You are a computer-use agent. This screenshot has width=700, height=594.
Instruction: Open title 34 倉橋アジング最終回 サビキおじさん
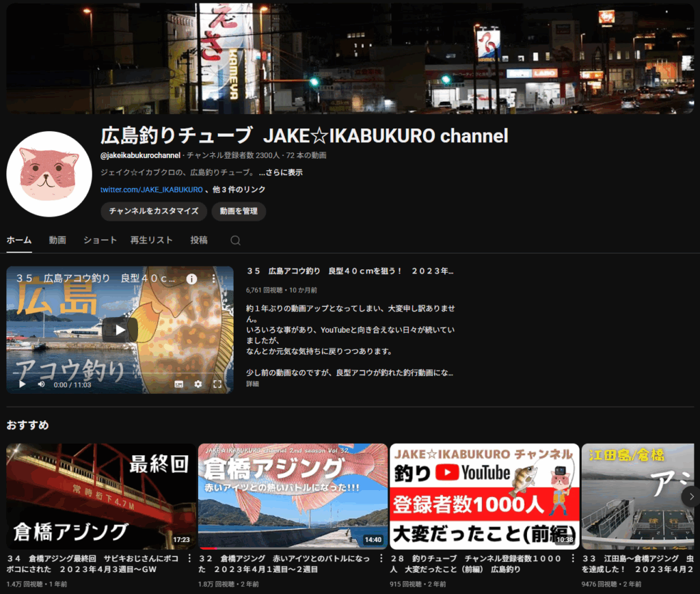[x=92, y=564]
